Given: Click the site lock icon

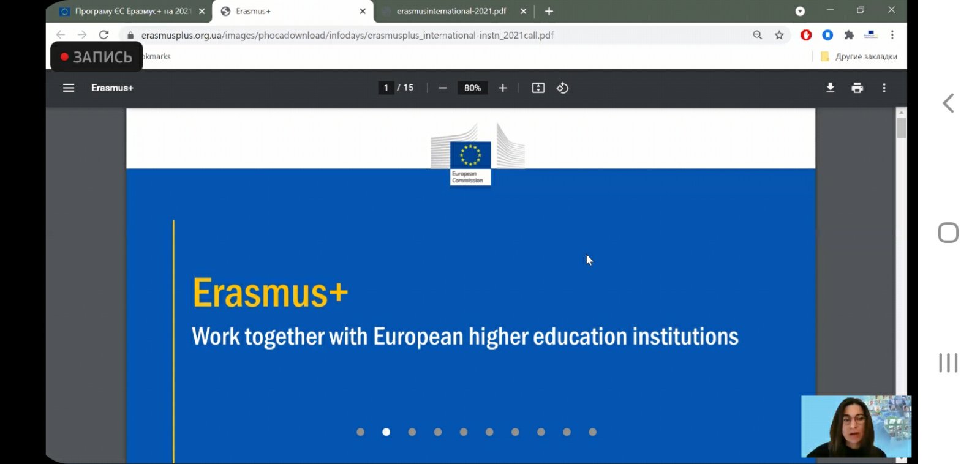Looking at the screenshot, I should tap(130, 36).
